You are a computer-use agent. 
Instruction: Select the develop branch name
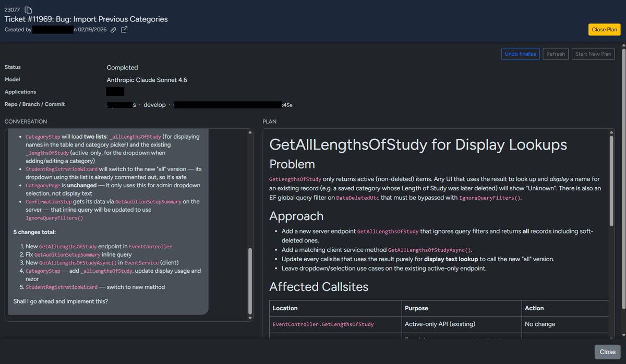tap(154, 105)
